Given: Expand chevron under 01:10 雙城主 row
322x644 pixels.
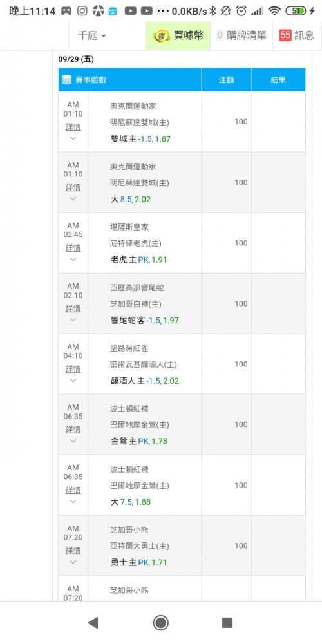Looking at the screenshot, I should (73, 138).
